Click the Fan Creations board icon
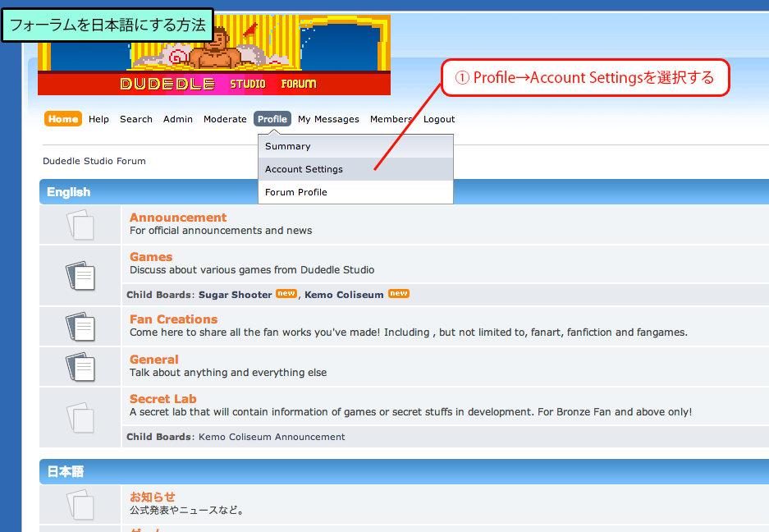769x532 pixels. point(80,327)
